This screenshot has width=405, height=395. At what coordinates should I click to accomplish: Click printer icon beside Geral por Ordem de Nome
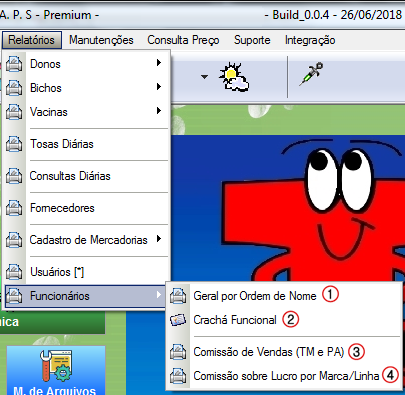(x=178, y=296)
